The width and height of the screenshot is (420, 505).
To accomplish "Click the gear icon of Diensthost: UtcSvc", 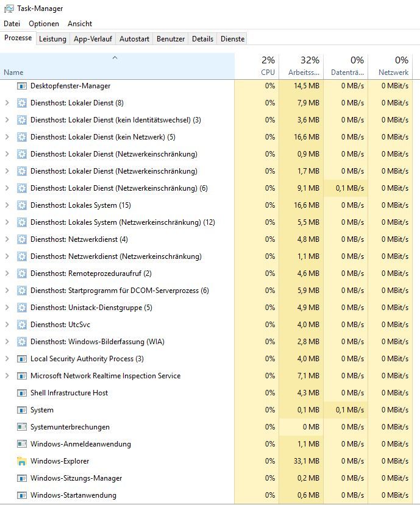I will coord(21,325).
